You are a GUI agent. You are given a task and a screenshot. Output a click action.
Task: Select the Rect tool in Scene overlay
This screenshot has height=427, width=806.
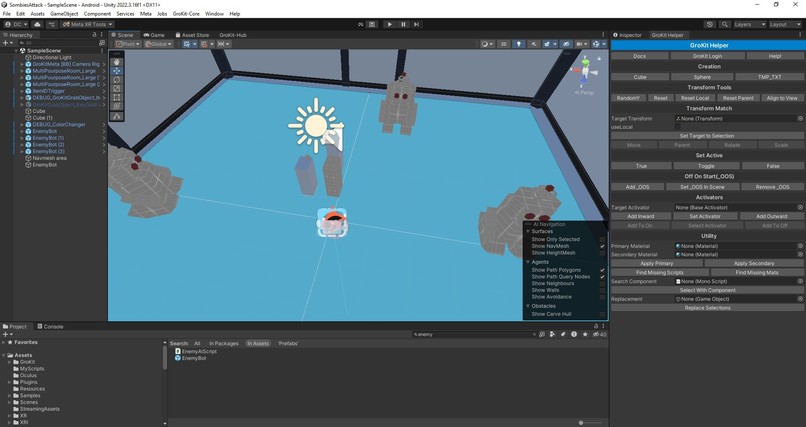[x=117, y=97]
